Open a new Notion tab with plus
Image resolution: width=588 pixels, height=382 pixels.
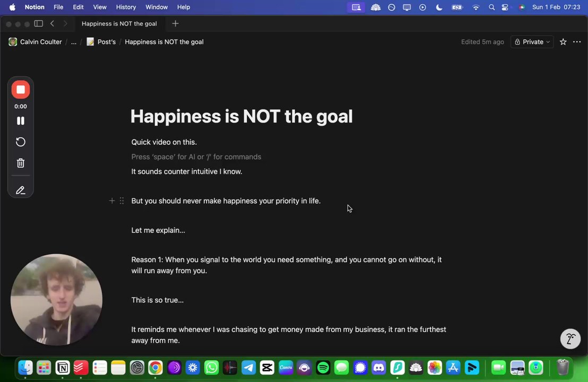click(175, 24)
